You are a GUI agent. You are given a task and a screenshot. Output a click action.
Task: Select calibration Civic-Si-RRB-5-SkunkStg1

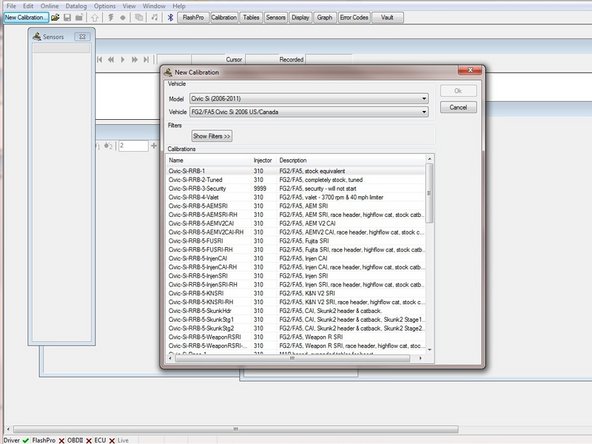click(x=296, y=319)
